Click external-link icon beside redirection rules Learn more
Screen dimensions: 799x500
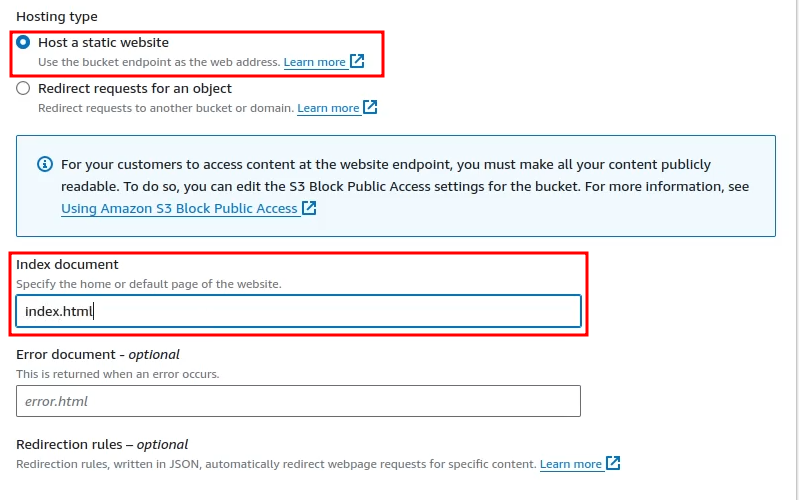pos(613,463)
